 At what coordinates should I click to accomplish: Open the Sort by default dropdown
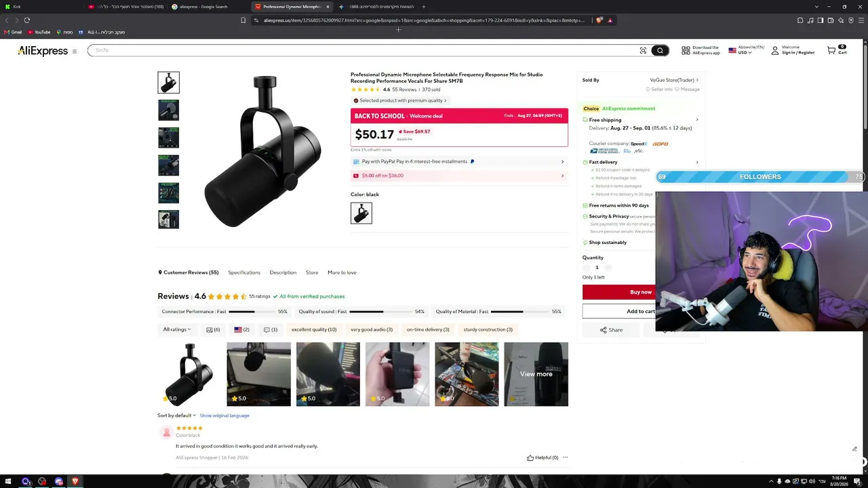(x=176, y=415)
